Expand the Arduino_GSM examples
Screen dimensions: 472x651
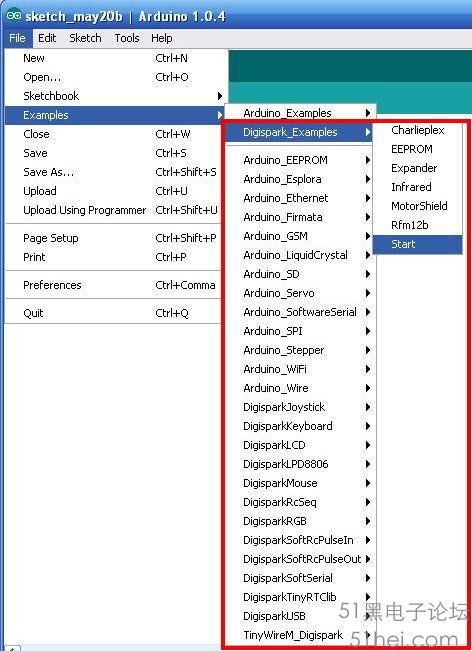pos(300,236)
